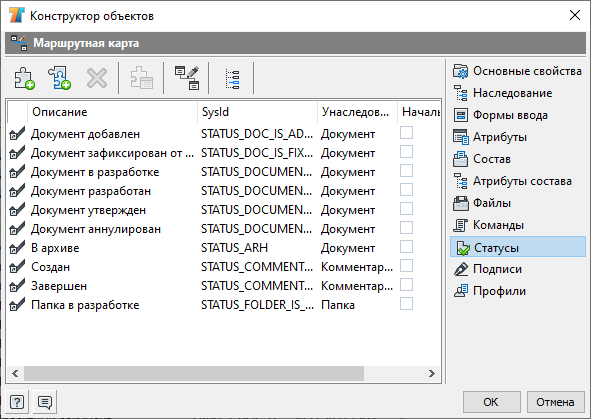Open the comment bubble icon
The height and width of the screenshot is (419, 591).
pos(45,402)
